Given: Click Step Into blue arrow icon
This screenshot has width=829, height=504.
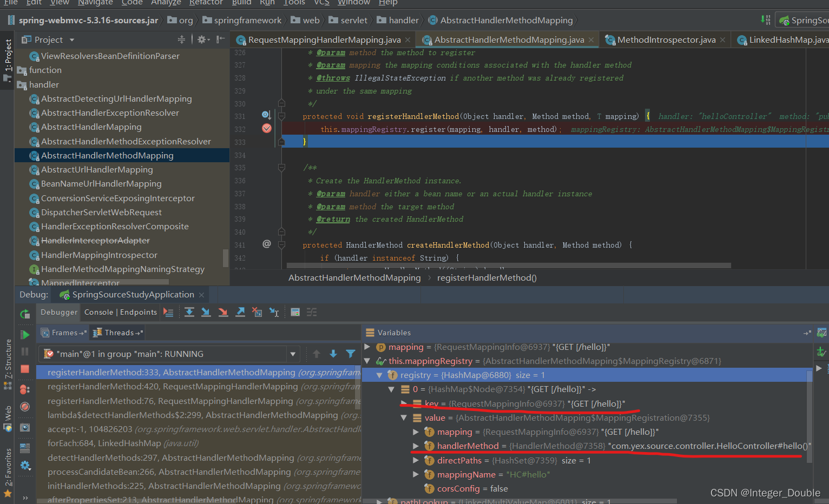Looking at the screenshot, I should (x=206, y=312).
